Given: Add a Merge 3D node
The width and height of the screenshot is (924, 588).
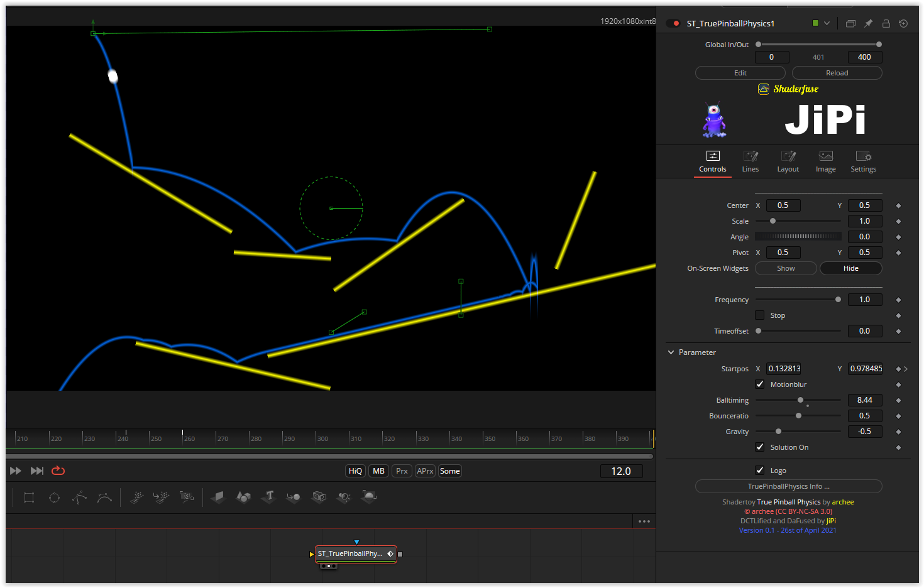Looking at the screenshot, I should (x=294, y=498).
